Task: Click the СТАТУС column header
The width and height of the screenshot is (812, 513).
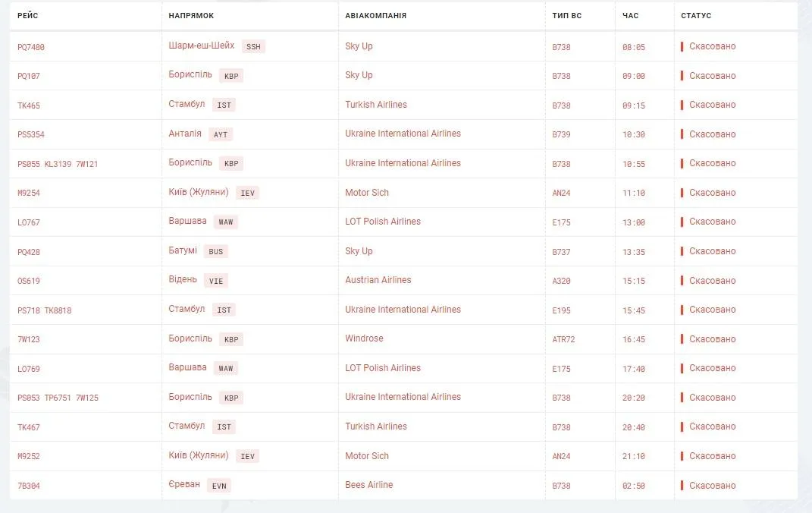Action: pos(696,16)
